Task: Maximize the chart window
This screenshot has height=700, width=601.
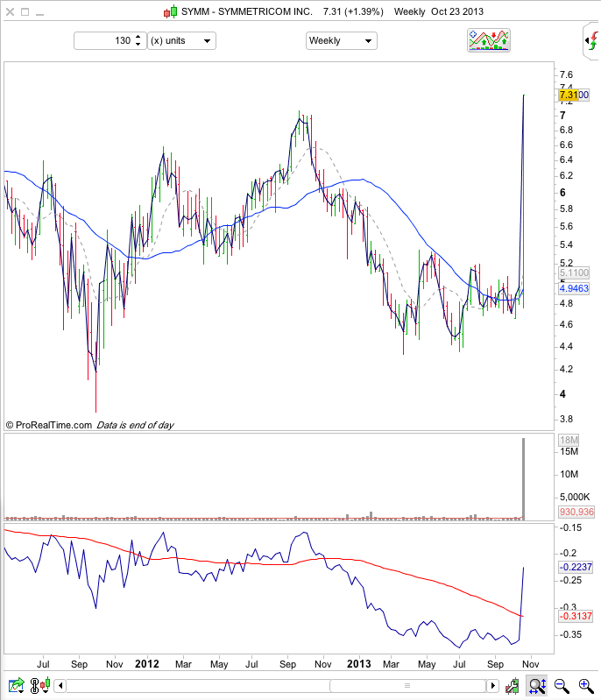Action: pos(25,12)
